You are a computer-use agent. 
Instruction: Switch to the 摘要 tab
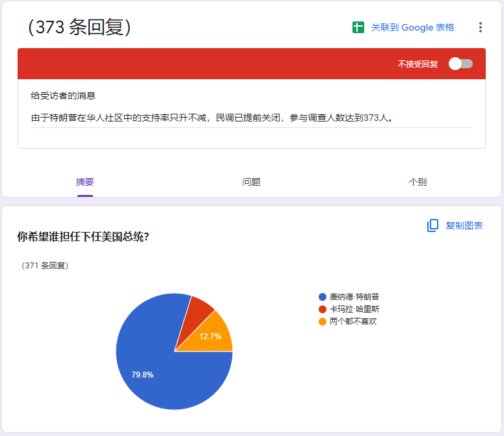tap(85, 182)
